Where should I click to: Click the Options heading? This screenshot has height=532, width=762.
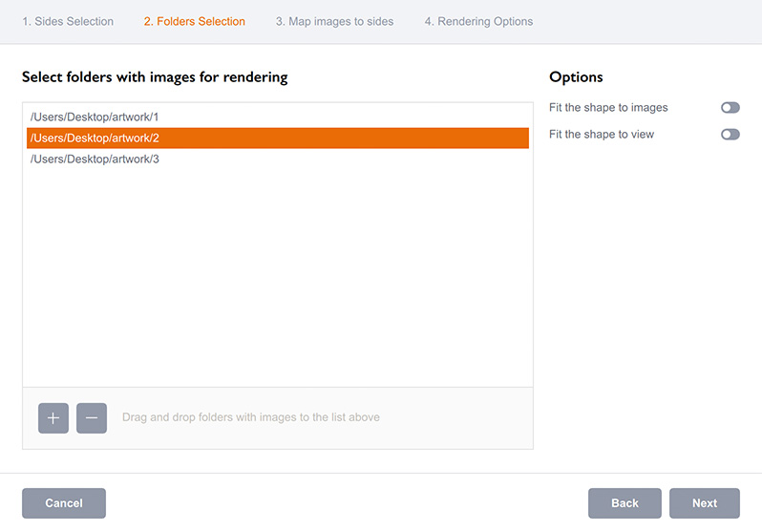point(576,77)
